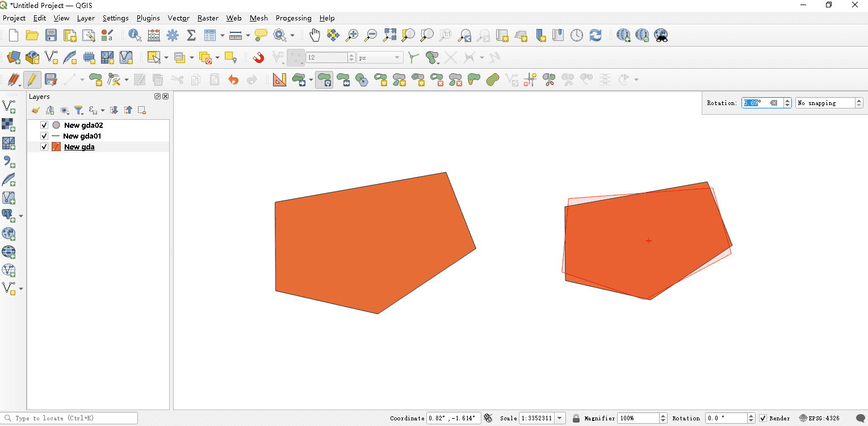Toggle visibility of New gda layer

point(44,147)
